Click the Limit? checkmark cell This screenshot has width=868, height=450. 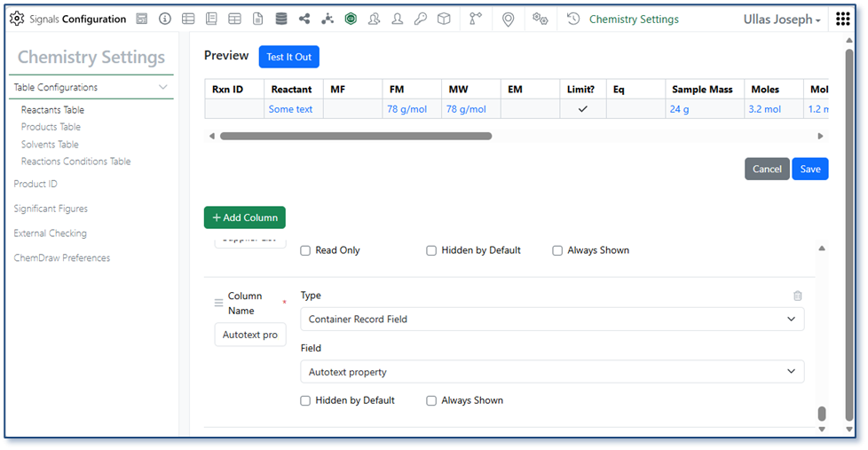point(582,109)
